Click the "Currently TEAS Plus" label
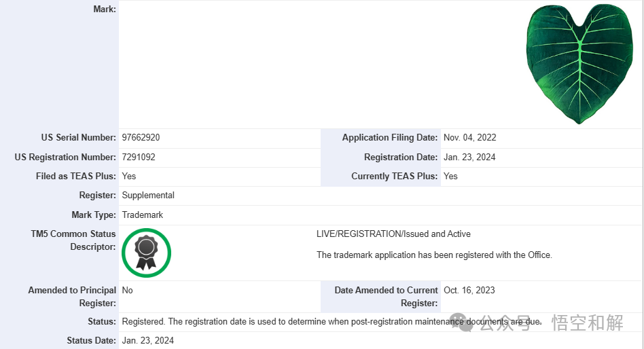The image size is (644, 349). pos(394,176)
